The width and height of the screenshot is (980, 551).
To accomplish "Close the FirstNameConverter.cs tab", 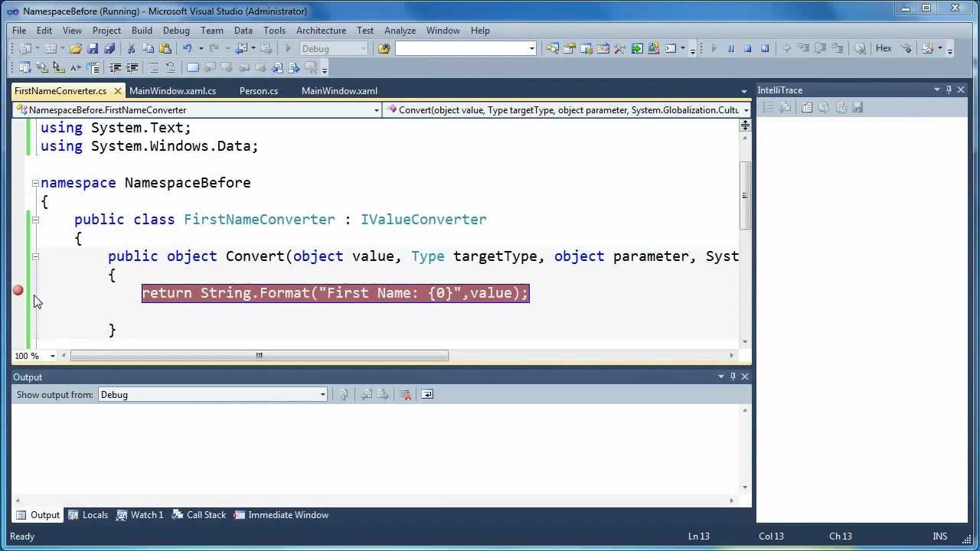I will (117, 90).
